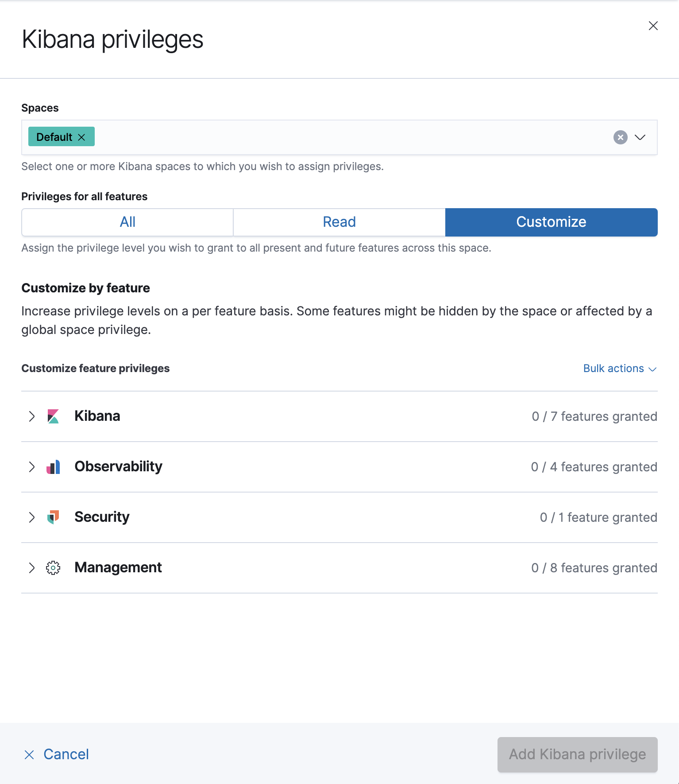The height and width of the screenshot is (784, 679).
Task: Close the Kibana privileges flyout
Action: (x=653, y=26)
